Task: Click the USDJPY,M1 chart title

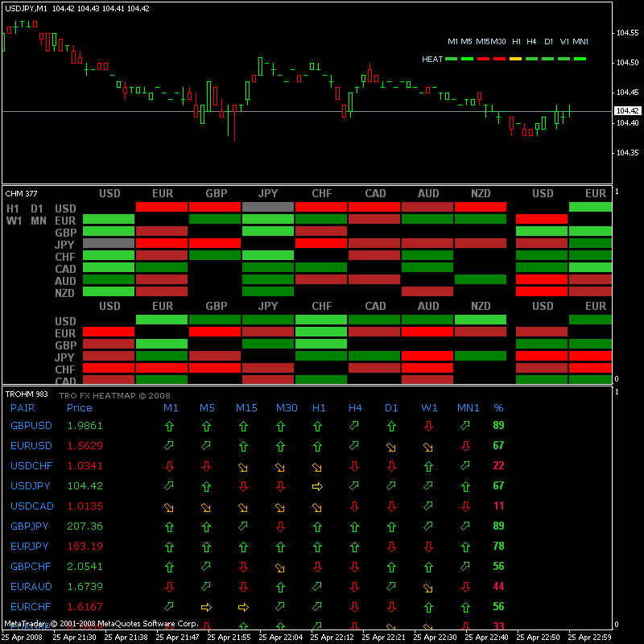Action: point(26,9)
